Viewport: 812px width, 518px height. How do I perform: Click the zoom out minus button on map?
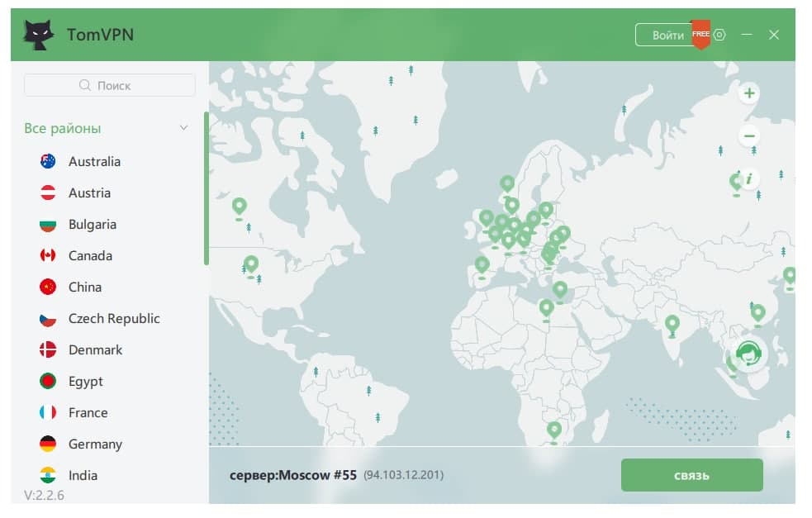pos(749,135)
